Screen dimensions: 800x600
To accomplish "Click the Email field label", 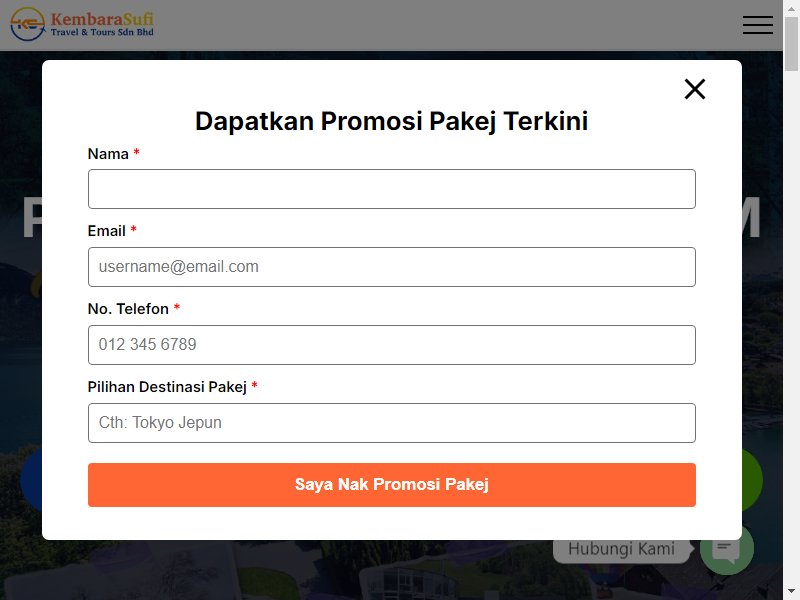I will [x=107, y=231].
